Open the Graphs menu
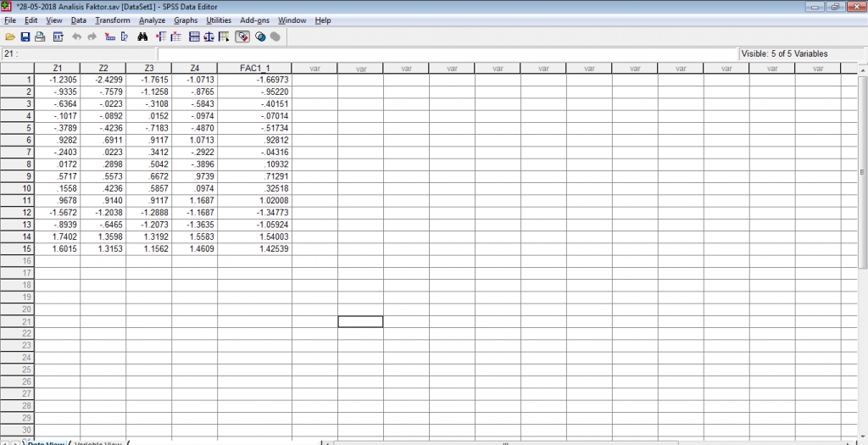Viewport: 868px width, 445px height. click(186, 19)
